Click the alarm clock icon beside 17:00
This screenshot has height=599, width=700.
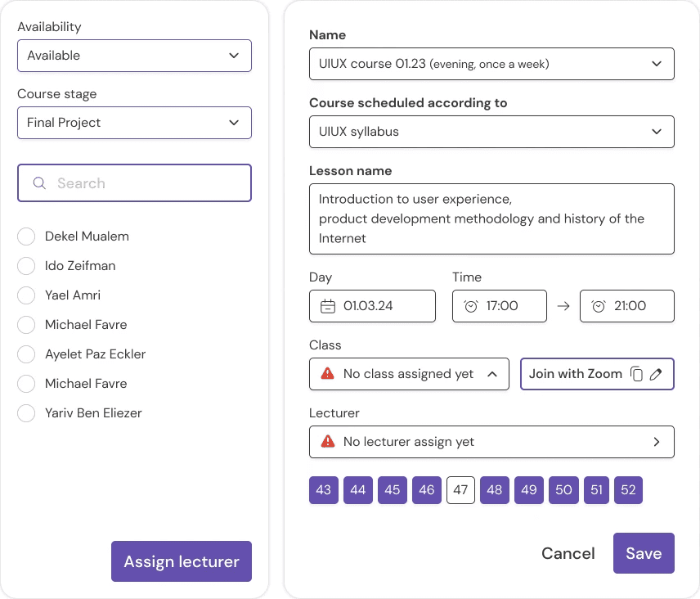tap(470, 306)
